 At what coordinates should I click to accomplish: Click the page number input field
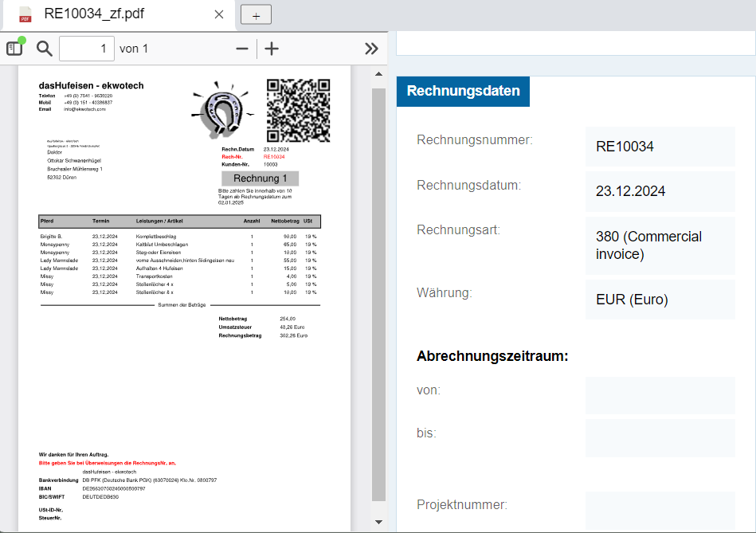86,49
